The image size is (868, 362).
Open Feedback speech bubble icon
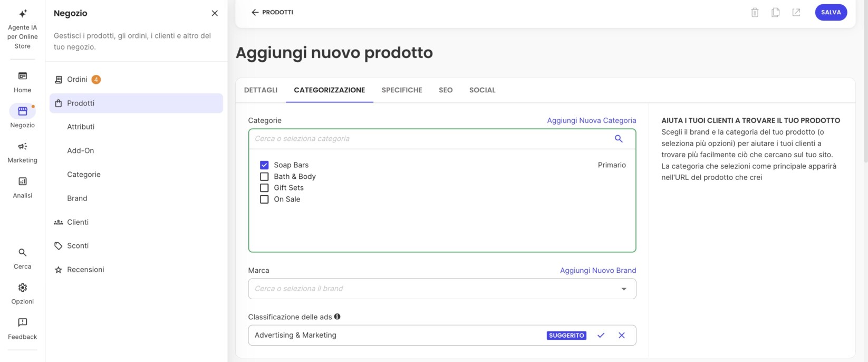pyautogui.click(x=23, y=322)
